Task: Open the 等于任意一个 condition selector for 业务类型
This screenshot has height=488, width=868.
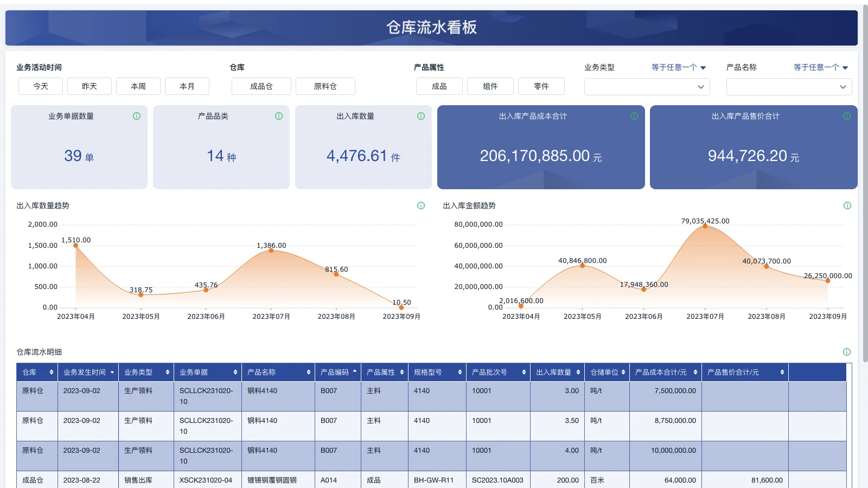Action: [678, 67]
